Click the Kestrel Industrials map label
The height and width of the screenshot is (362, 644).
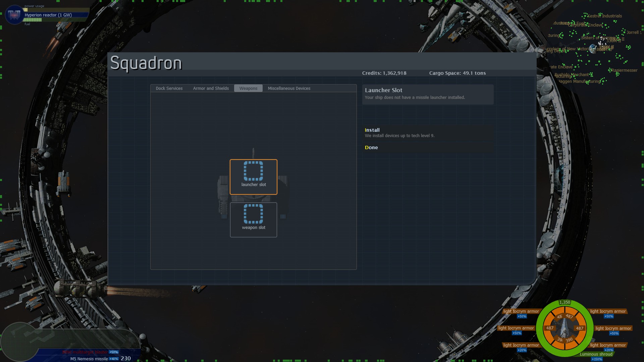coord(605,16)
